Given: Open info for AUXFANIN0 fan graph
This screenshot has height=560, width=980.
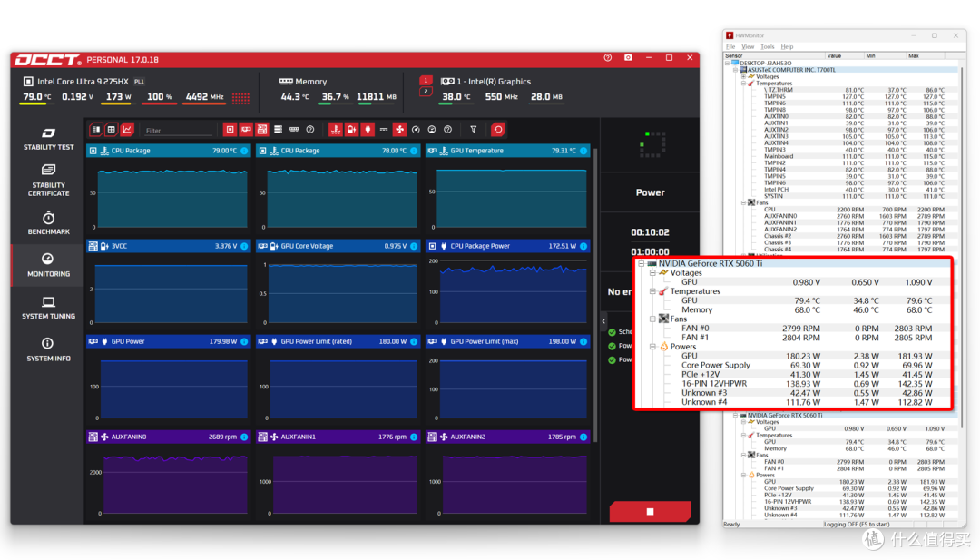Looking at the screenshot, I should [244, 437].
